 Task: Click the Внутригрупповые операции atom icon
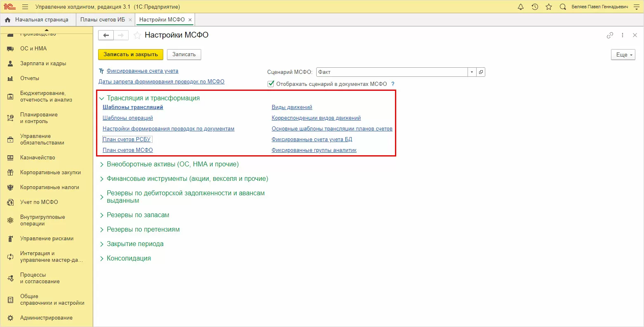tap(11, 220)
